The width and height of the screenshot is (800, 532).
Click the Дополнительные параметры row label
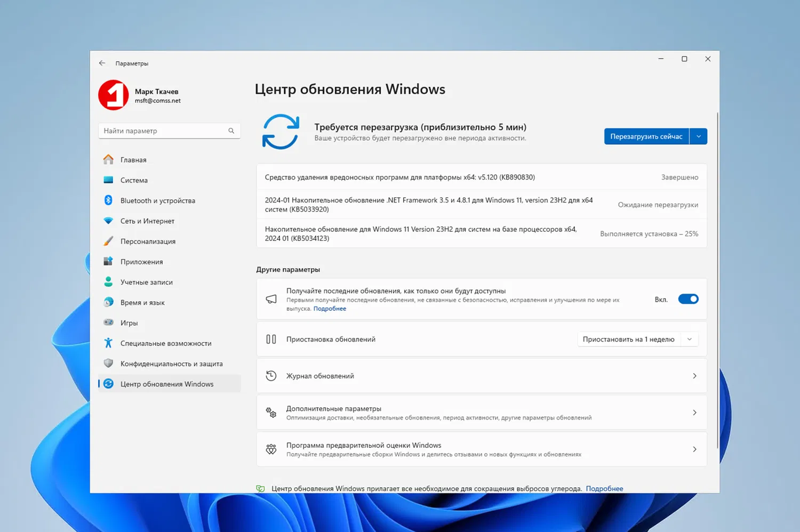click(334, 408)
